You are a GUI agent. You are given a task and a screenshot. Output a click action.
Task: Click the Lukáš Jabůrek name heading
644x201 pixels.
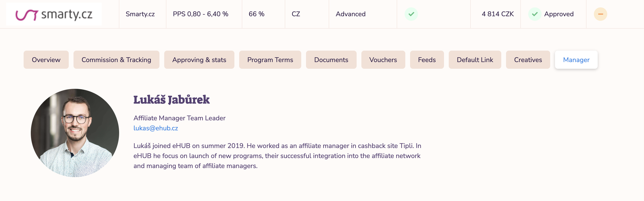click(x=171, y=100)
